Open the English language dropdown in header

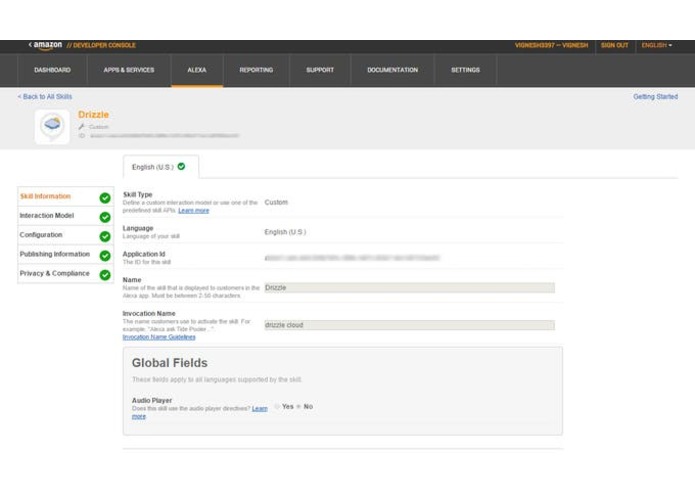pos(657,45)
